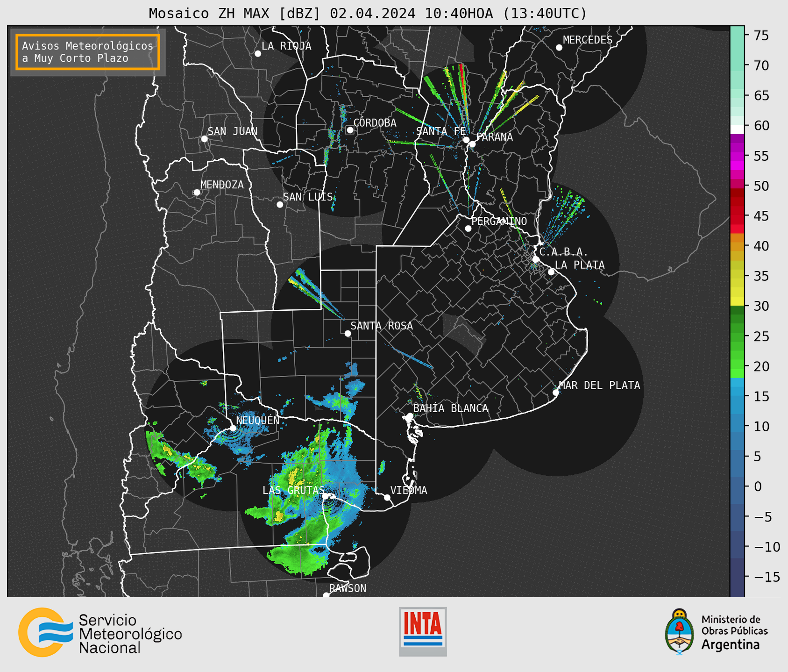Viewport: 788px width, 672px height.
Task: Click the MERCEDES city marker dot
Action: [559, 48]
